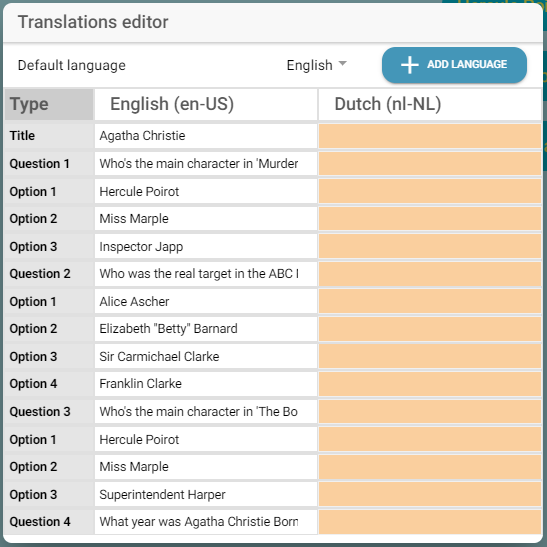This screenshot has height=547, width=547.
Task: Click the Dutch translation field for Question 1
Action: [430, 164]
